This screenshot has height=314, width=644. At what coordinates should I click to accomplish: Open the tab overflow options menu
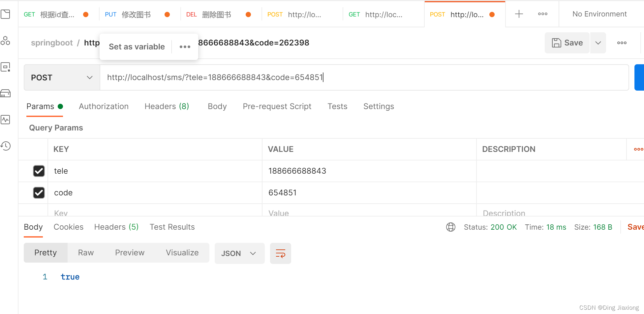click(543, 14)
